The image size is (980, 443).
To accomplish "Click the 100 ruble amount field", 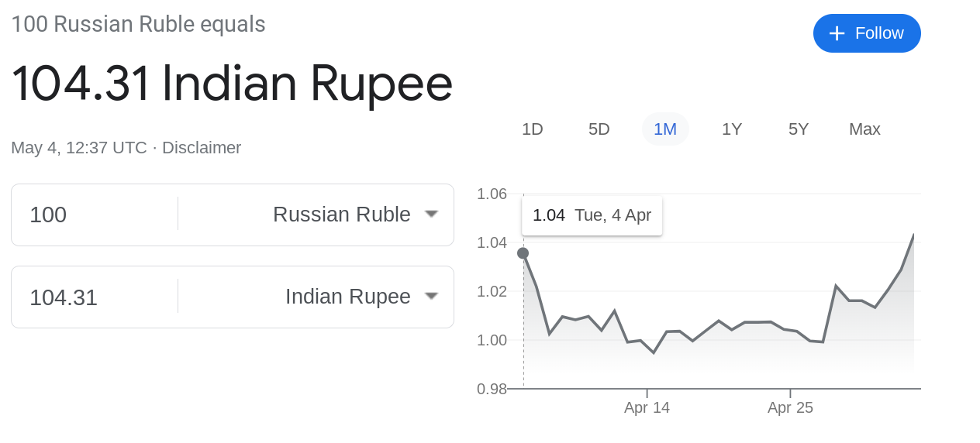I will [95, 215].
